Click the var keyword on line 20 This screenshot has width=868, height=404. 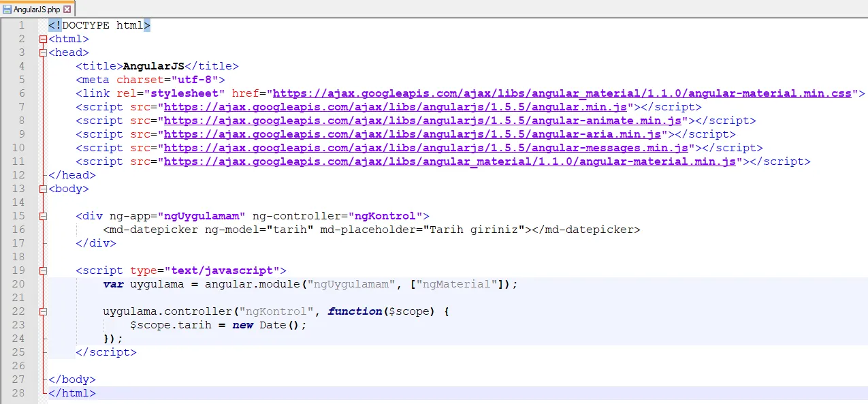pyautogui.click(x=113, y=284)
